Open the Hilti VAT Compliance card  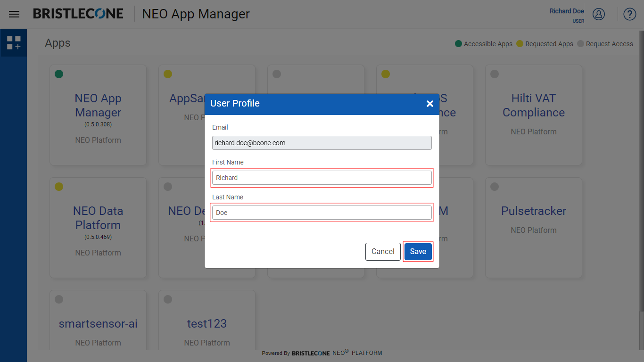pyautogui.click(x=534, y=115)
